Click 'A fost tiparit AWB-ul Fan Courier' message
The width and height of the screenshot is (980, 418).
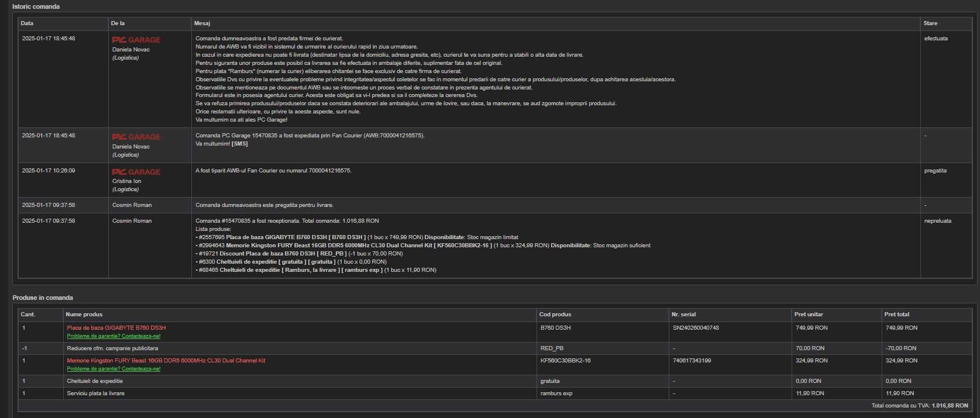point(274,171)
